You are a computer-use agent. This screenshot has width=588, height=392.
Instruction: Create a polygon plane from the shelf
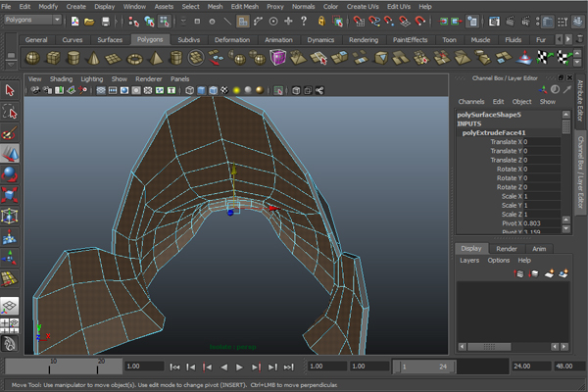(114, 58)
